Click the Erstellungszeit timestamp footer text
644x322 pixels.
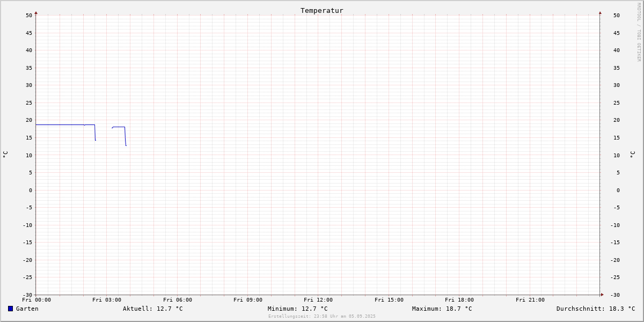tap(322, 317)
